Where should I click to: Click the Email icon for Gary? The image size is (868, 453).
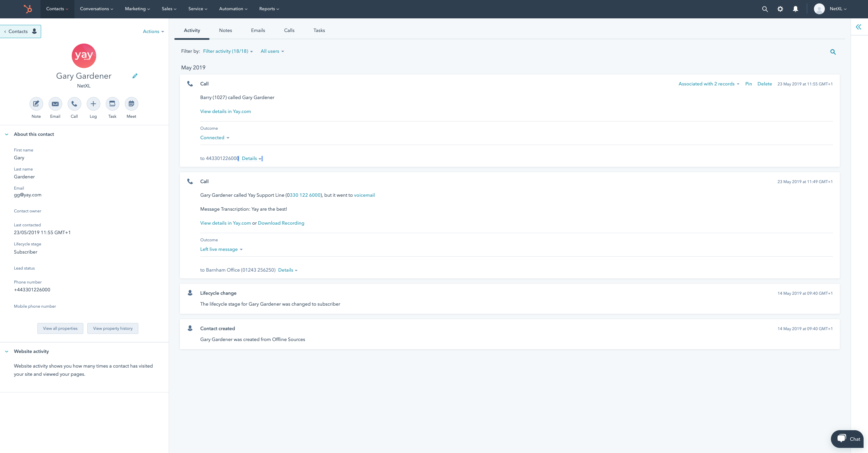tap(55, 103)
